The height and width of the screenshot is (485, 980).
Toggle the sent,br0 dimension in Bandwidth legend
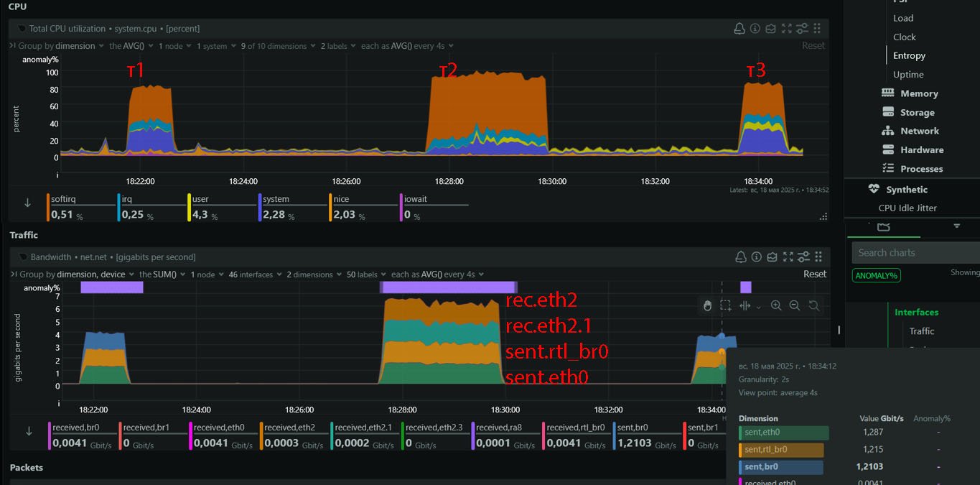point(645,436)
